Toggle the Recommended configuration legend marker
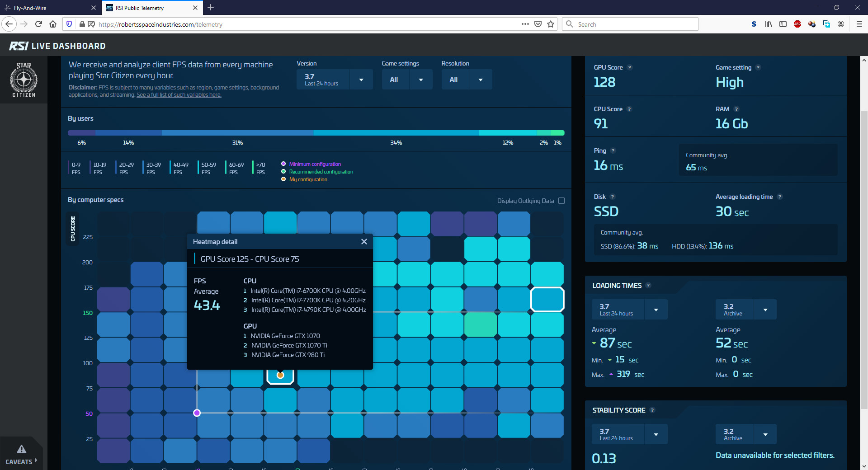This screenshot has width=868, height=470. coord(283,172)
